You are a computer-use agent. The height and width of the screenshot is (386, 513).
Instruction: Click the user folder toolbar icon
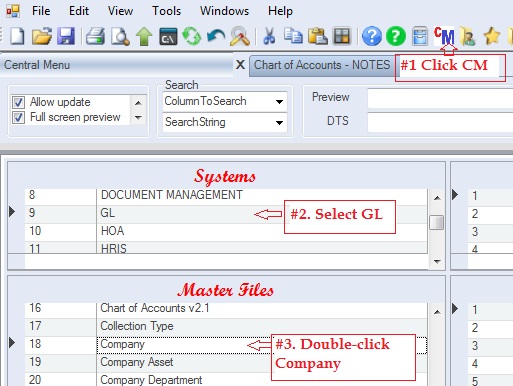468,36
